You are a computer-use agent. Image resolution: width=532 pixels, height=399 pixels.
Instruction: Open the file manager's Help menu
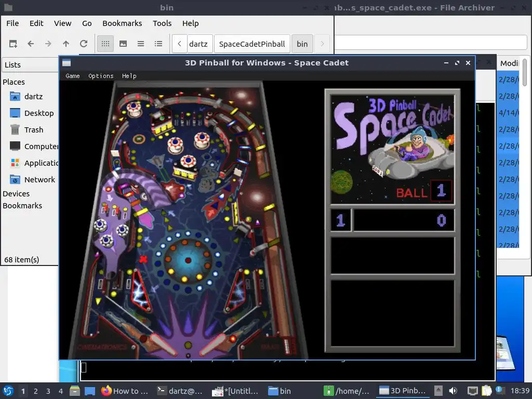pos(190,23)
